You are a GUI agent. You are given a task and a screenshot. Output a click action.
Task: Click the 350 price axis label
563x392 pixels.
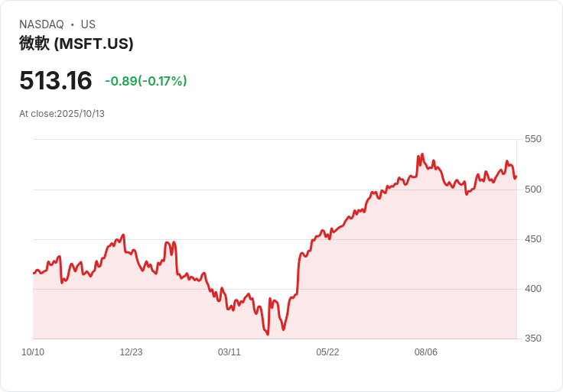(x=532, y=339)
